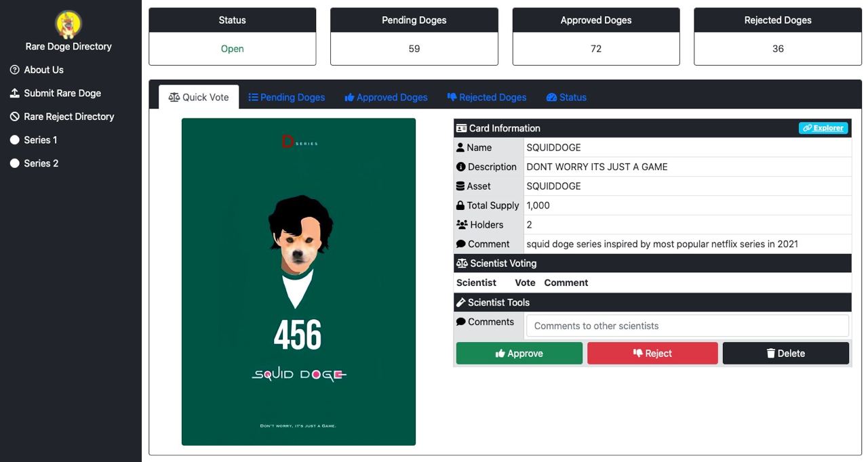Click the Rare Doge Directory logo avatar
Screen dimensions: 868x462
[68, 24]
